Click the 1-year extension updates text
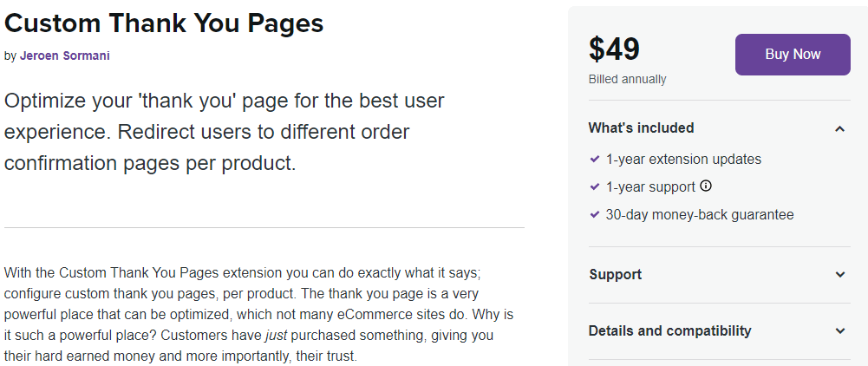The width and height of the screenshot is (868, 366). (683, 160)
